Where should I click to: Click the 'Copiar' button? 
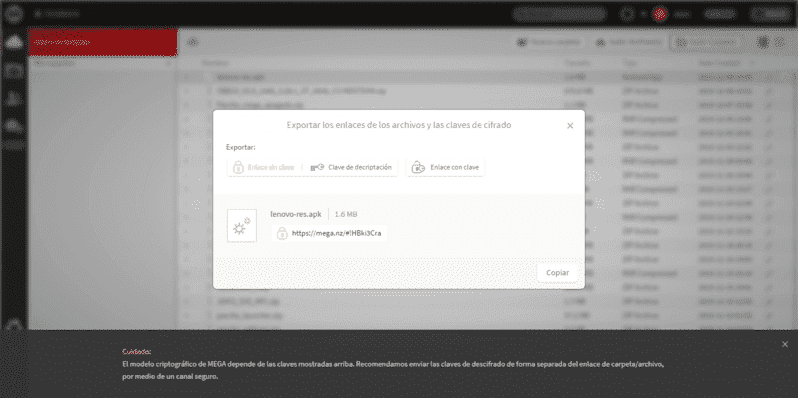(557, 273)
